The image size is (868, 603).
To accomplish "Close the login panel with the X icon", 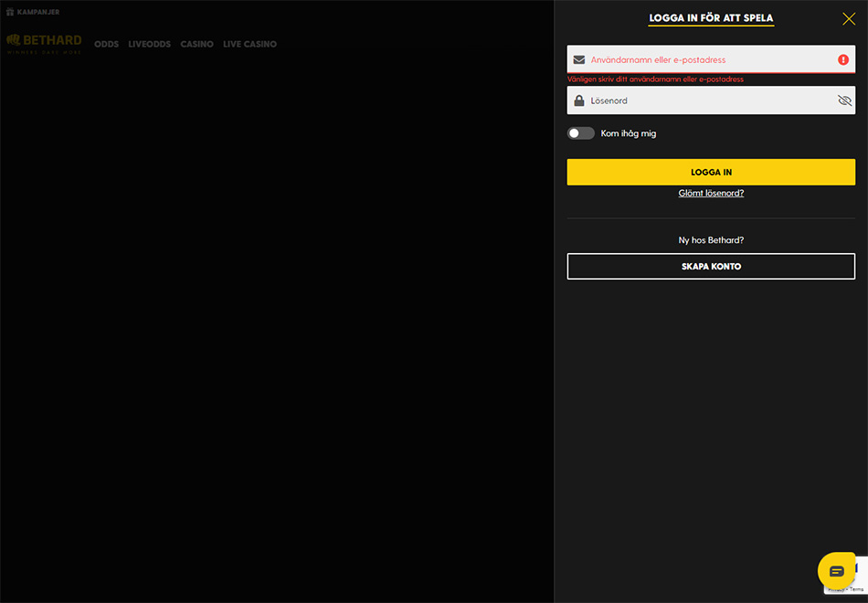I will (849, 19).
